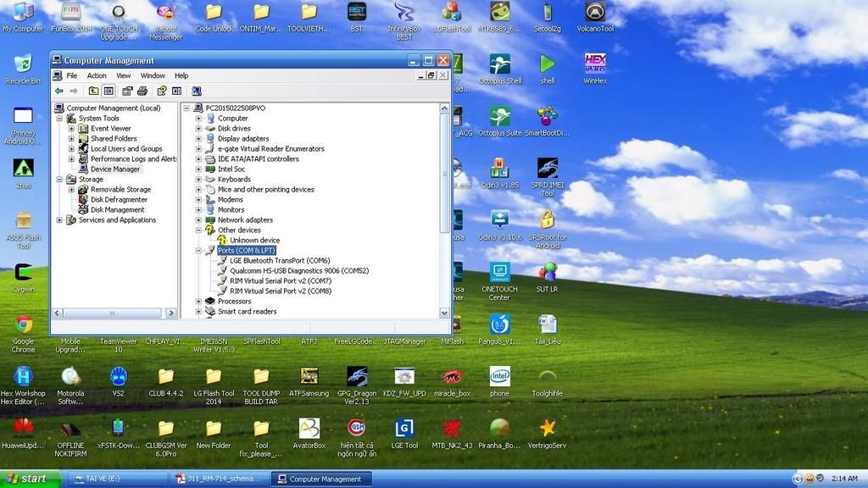Open the Action menu
868x488 pixels.
tap(97, 75)
